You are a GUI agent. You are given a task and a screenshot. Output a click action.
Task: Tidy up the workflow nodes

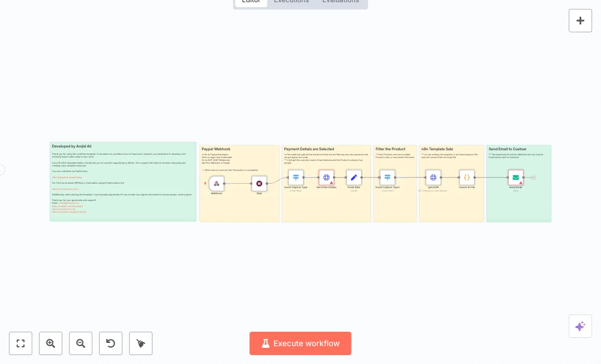141,343
